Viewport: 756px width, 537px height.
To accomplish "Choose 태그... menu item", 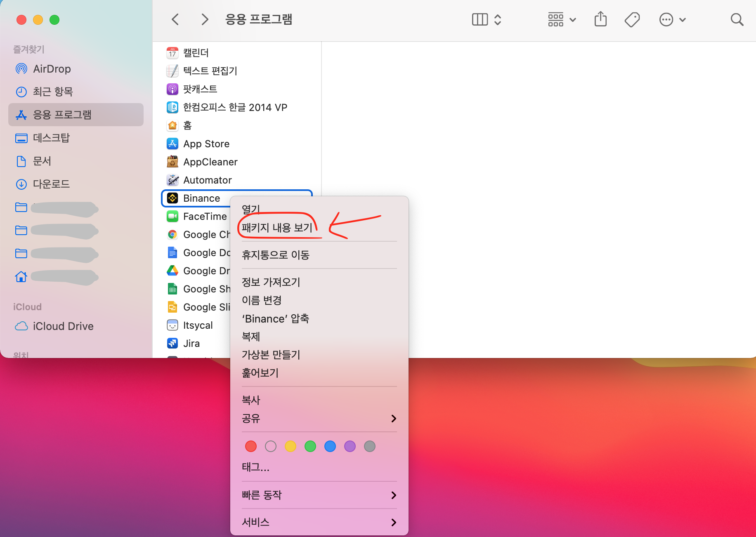I will click(x=319, y=467).
